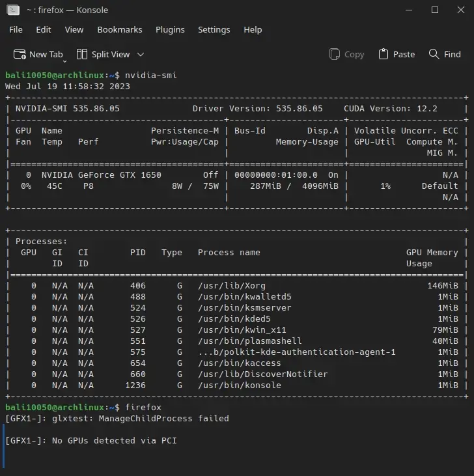Viewport: 474px width, 476px height.
Task: Click the /usr/bin/kwin_x11 process name
Action: (242, 330)
